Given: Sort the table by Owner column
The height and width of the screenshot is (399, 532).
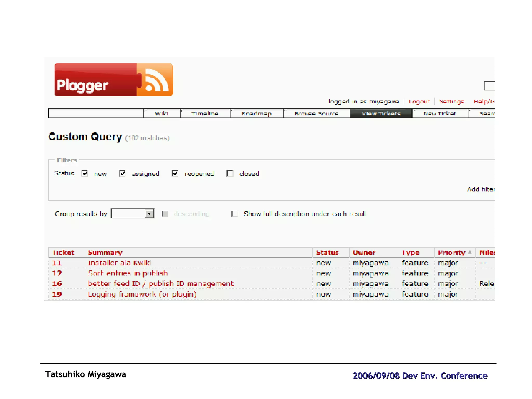Looking at the screenshot, I should 364,252.
